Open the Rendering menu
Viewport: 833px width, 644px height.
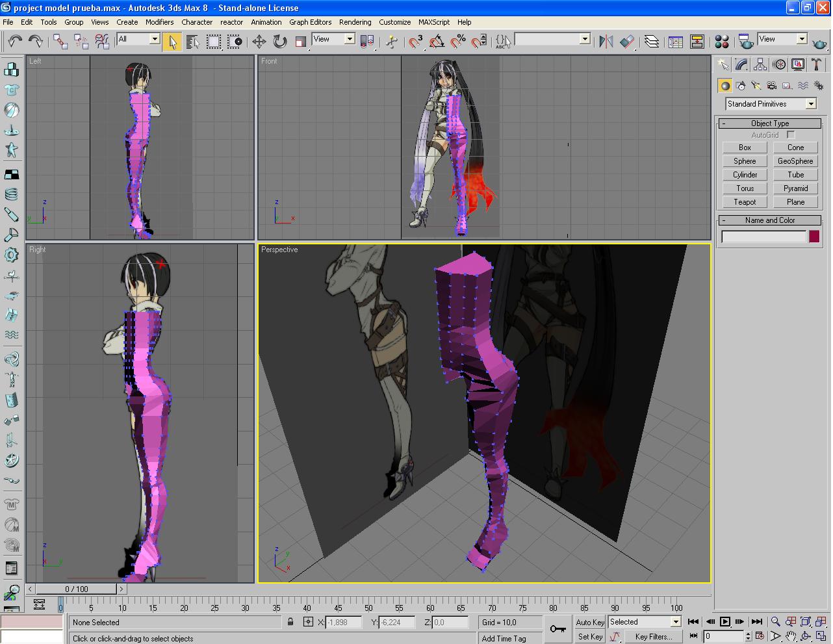pos(355,22)
